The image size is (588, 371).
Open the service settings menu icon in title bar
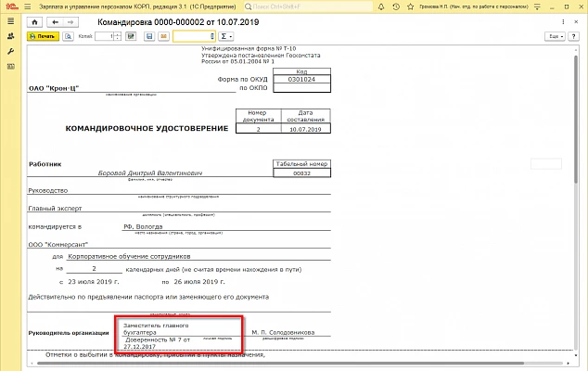point(537,6)
